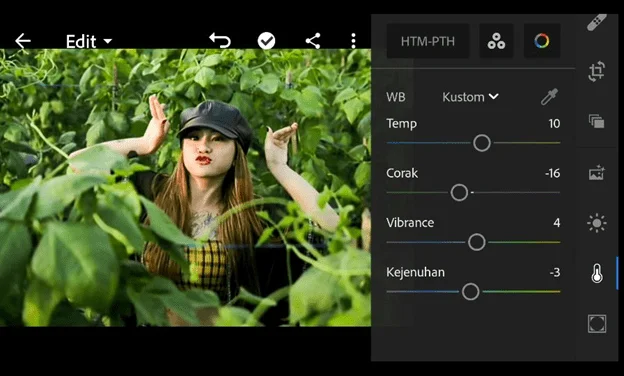Image resolution: width=624 pixels, height=376 pixels.
Task: Click the Temp slider handle
Action: tap(482, 143)
